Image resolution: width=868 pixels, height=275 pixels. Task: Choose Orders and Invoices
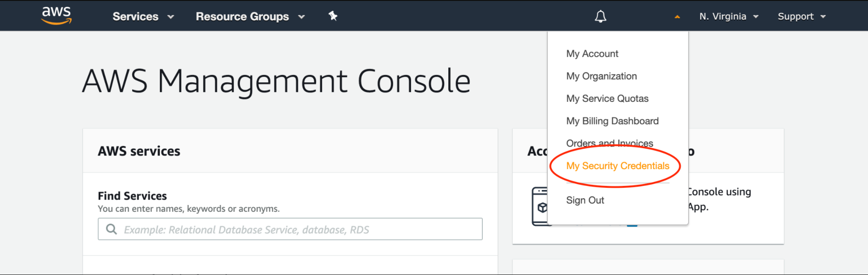(x=609, y=143)
